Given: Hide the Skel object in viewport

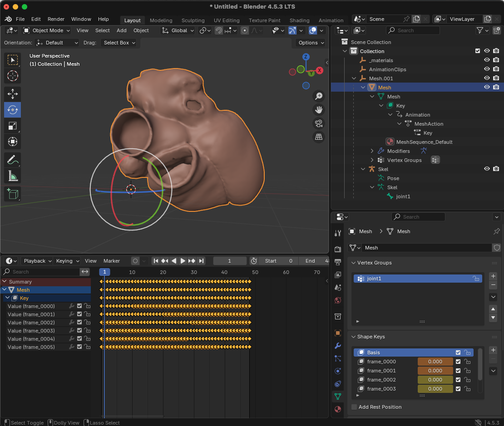Looking at the screenshot, I should coord(487,169).
